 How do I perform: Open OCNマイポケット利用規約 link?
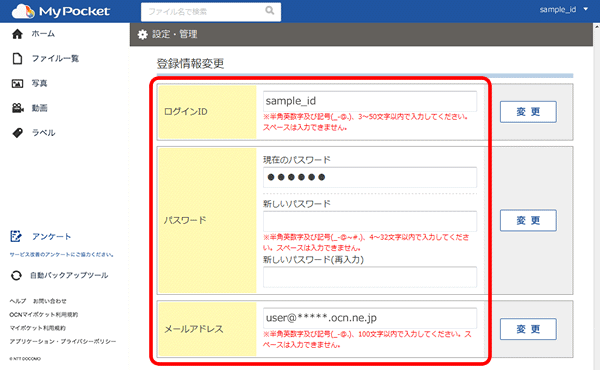click(44, 315)
